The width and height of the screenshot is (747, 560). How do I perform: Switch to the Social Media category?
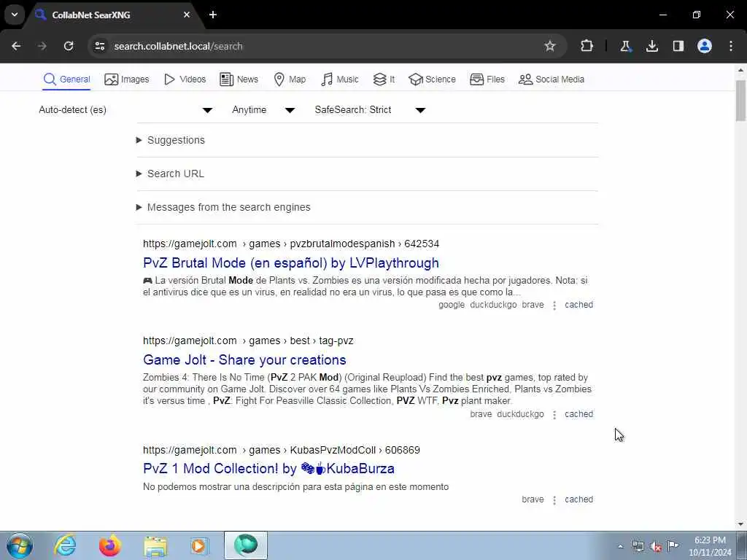pos(551,79)
